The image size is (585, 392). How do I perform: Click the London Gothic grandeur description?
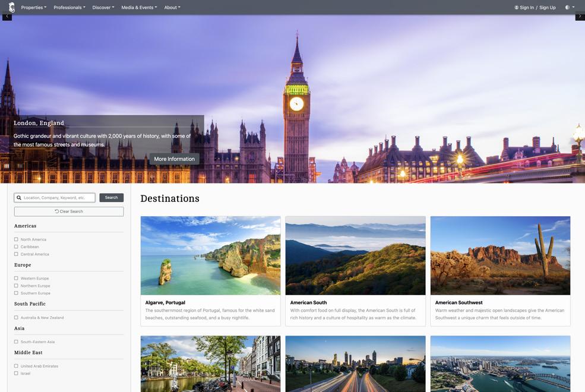click(102, 140)
